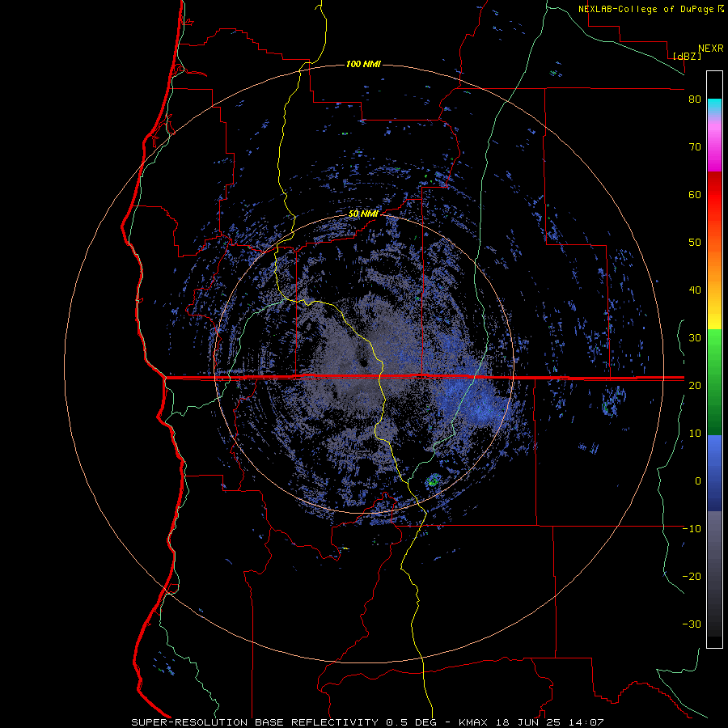Click the "-30" value on the dBZ scale
The height and width of the screenshot is (728, 728).
(692, 624)
